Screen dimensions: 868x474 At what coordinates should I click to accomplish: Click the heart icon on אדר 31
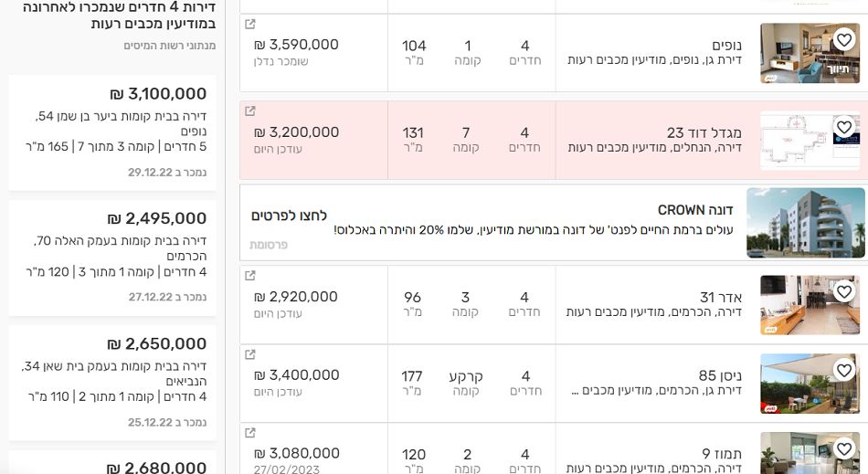844,291
